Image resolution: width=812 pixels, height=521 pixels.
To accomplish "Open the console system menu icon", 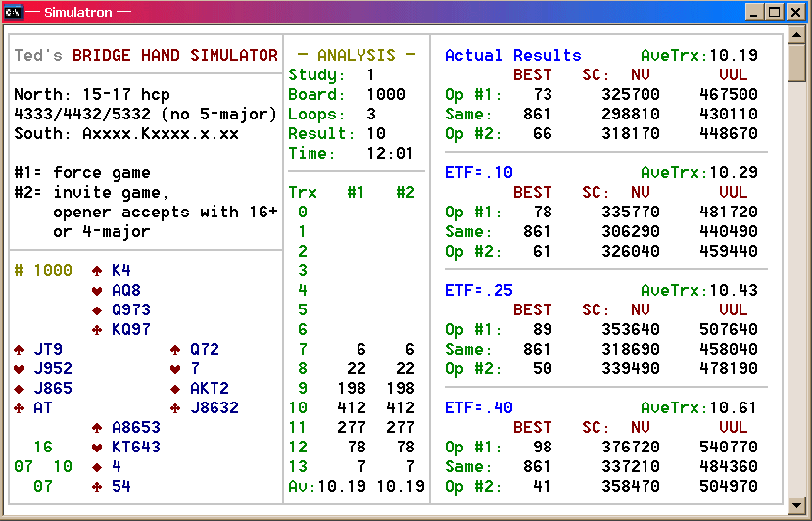I will point(13,12).
